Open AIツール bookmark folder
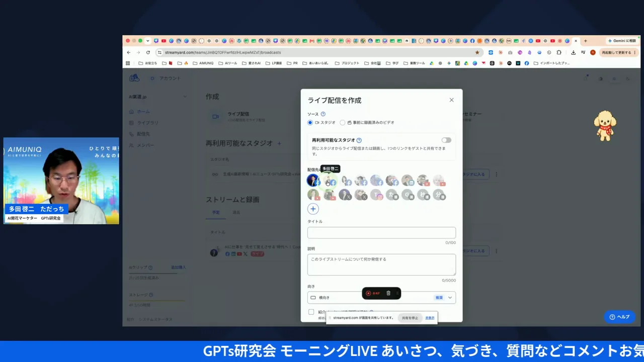This screenshot has height=362, width=644. coord(227,63)
